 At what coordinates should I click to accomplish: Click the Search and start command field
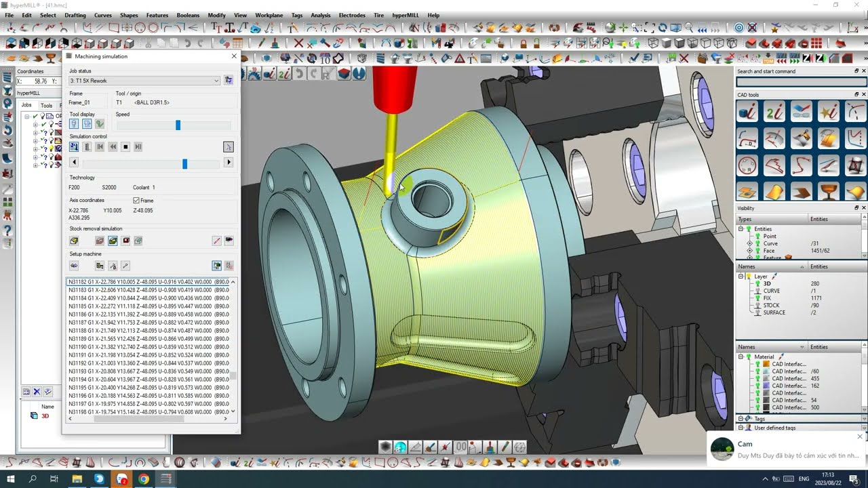pyautogui.click(x=801, y=82)
